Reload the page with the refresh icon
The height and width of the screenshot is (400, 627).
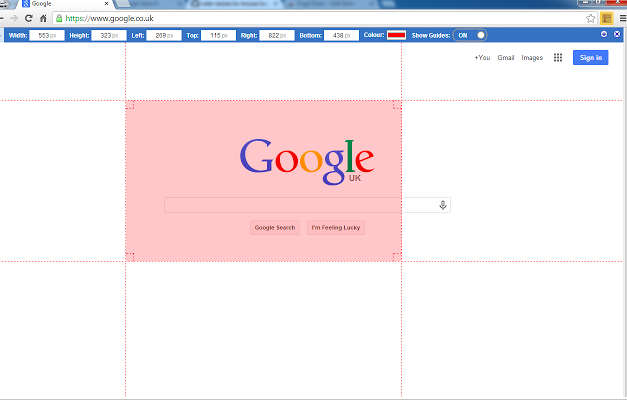[x=28, y=18]
